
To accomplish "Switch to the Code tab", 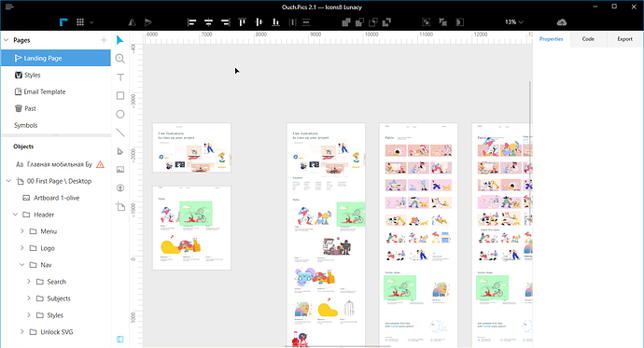I will [588, 39].
